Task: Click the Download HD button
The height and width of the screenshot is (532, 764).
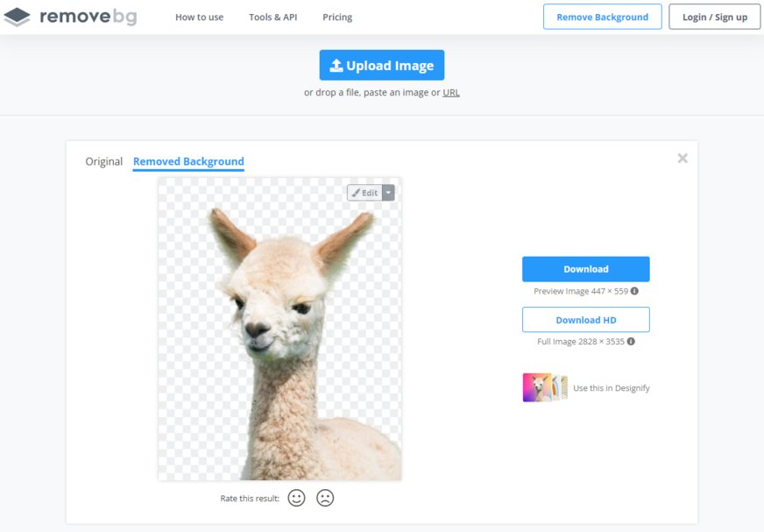Action: (x=585, y=320)
